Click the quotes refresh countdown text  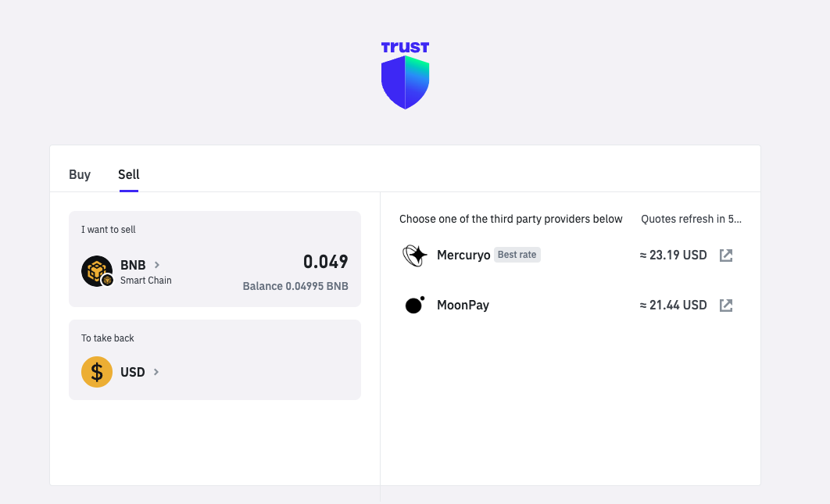pos(691,219)
